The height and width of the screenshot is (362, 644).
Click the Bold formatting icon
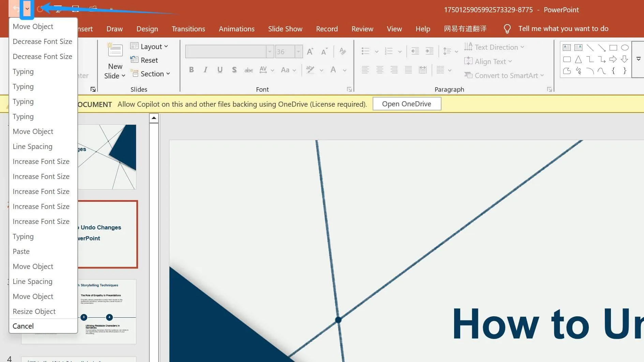coord(191,70)
